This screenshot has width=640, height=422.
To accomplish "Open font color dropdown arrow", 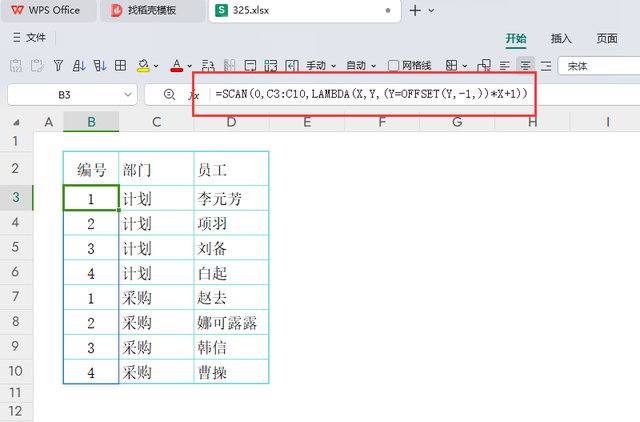I will pyautogui.click(x=189, y=66).
